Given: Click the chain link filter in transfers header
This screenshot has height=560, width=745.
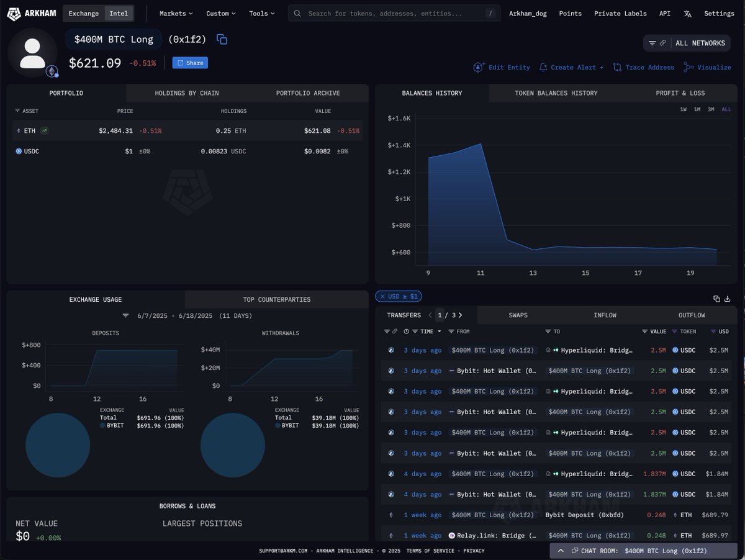Looking at the screenshot, I should tap(394, 332).
